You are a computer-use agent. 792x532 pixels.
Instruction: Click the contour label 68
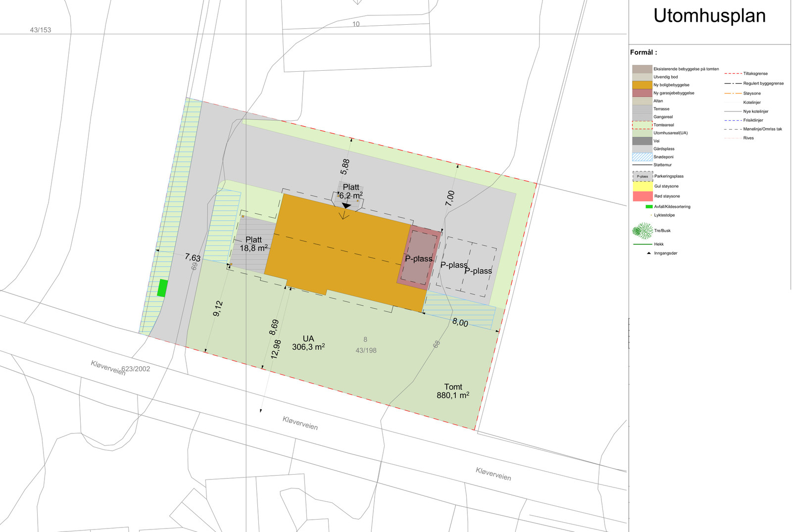(437, 344)
